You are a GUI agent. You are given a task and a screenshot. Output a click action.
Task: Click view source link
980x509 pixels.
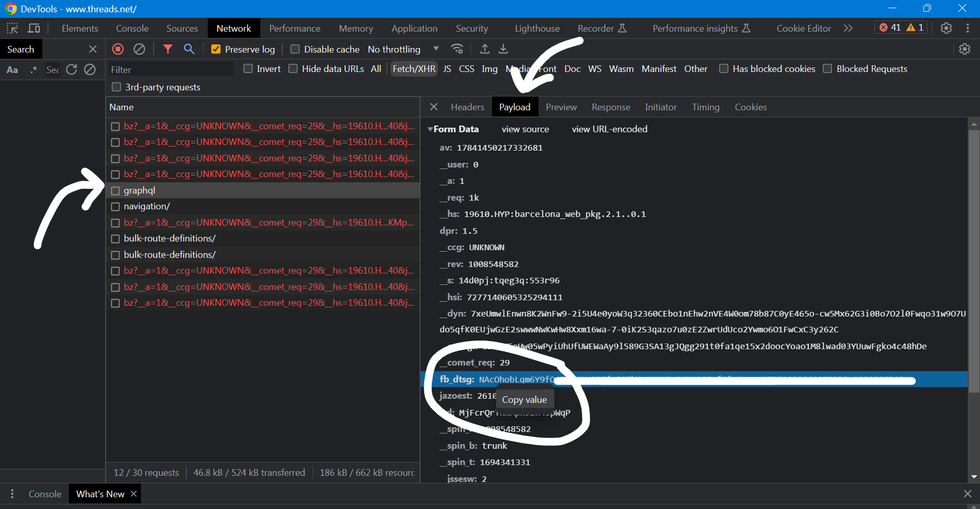tap(525, 129)
